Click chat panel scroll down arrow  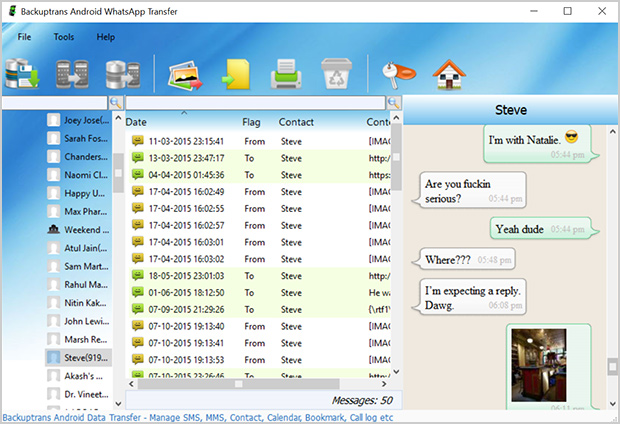[612, 404]
